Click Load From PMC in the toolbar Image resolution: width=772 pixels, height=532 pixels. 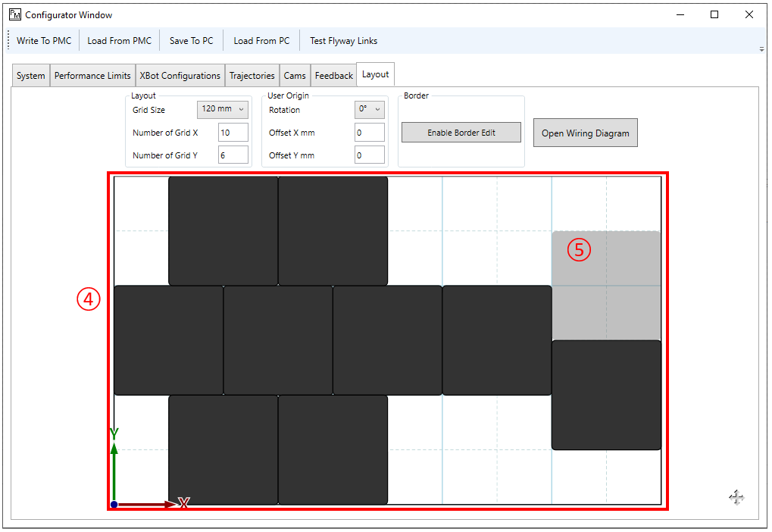pyautogui.click(x=119, y=40)
